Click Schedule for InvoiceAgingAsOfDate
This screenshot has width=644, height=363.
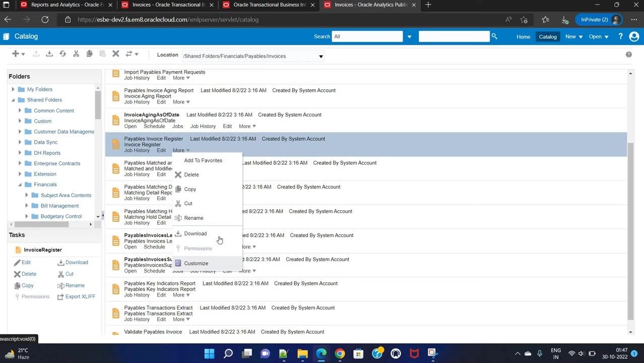pyautogui.click(x=154, y=126)
